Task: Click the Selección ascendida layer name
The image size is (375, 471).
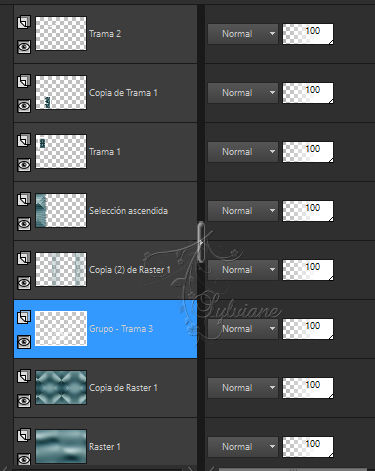Action: (128, 211)
